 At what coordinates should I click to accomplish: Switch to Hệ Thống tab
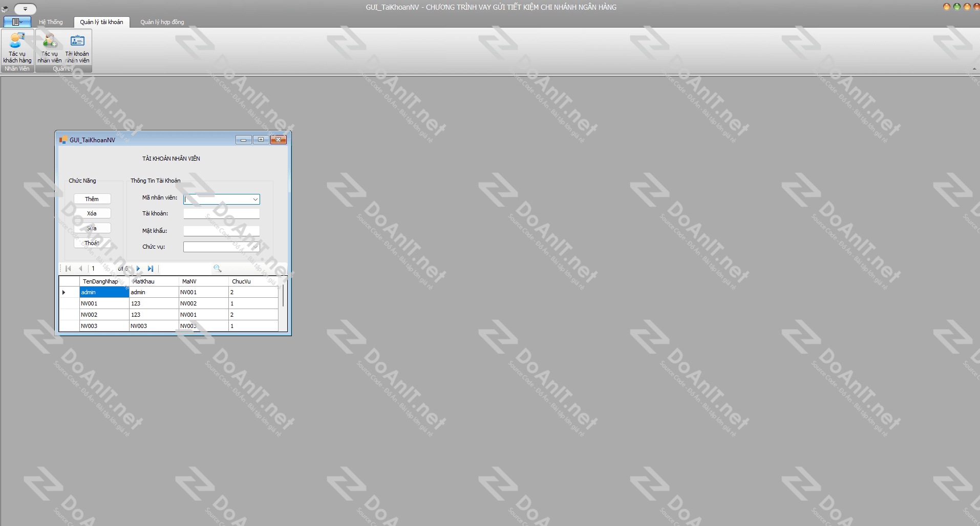pos(51,22)
